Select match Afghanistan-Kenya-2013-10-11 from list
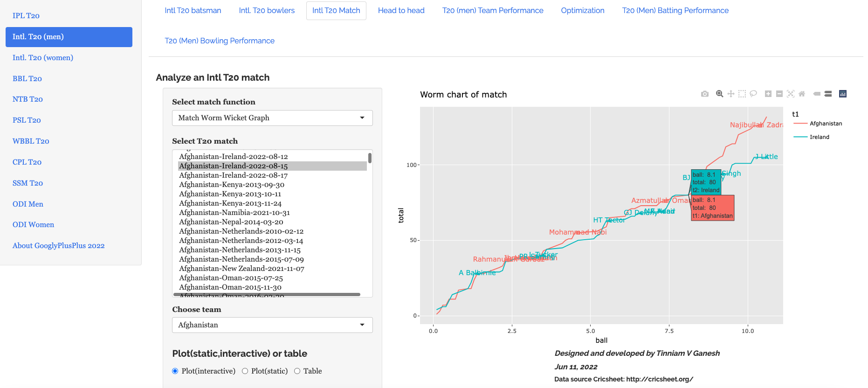Image resolution: width=868 pixels, height=388 pixels. [230, 194]
